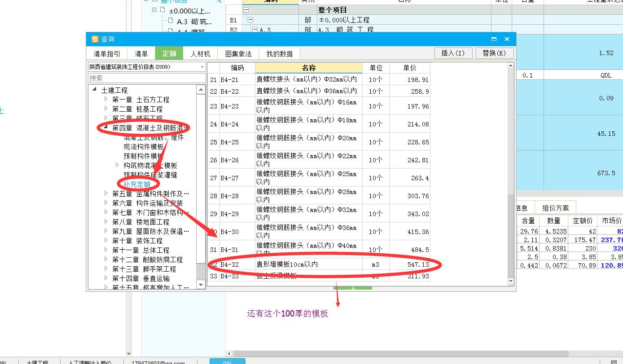Select 第七章 木门窗和木结构 item
The image size is (623, 364).
click(x=150, y=212)
